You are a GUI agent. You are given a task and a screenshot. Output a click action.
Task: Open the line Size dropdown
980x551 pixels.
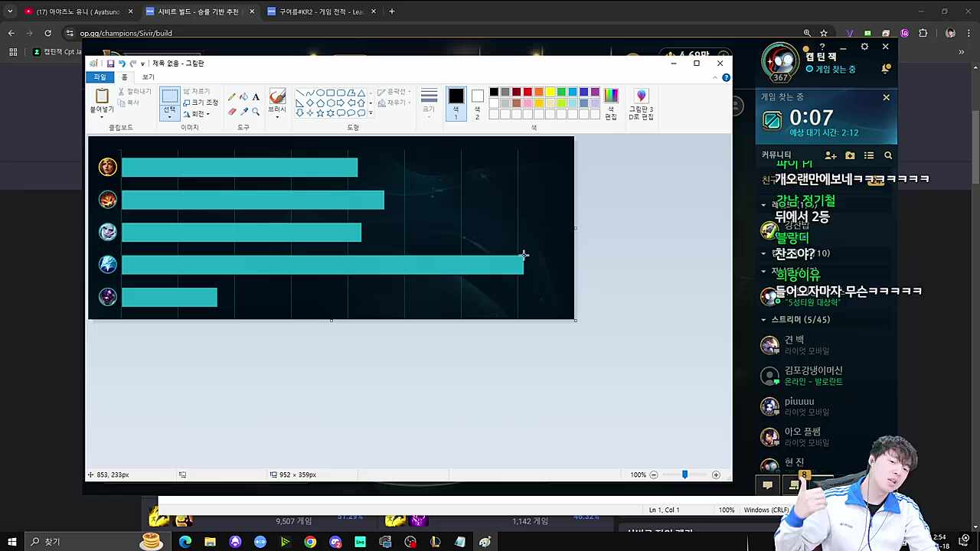429,103
